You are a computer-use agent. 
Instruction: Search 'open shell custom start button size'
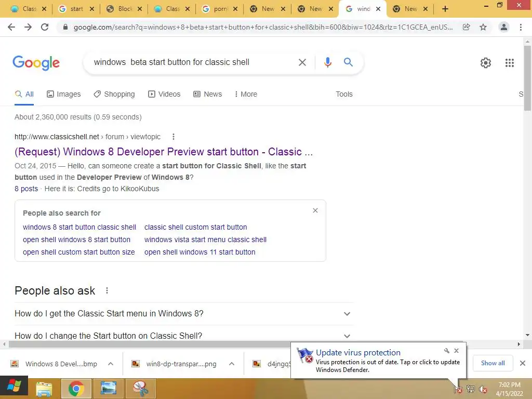79,252
